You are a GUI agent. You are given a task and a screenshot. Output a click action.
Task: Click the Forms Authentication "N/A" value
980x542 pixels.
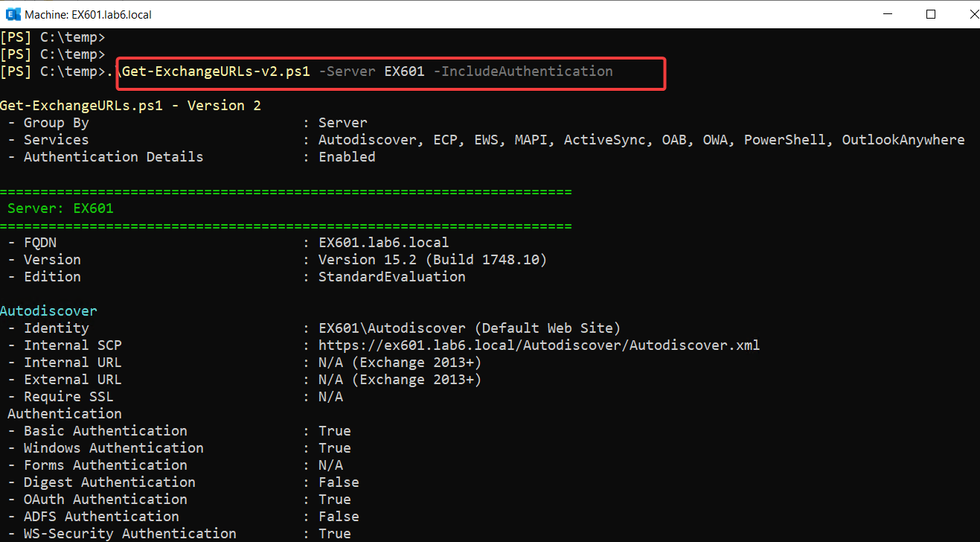tap(330, 465)
